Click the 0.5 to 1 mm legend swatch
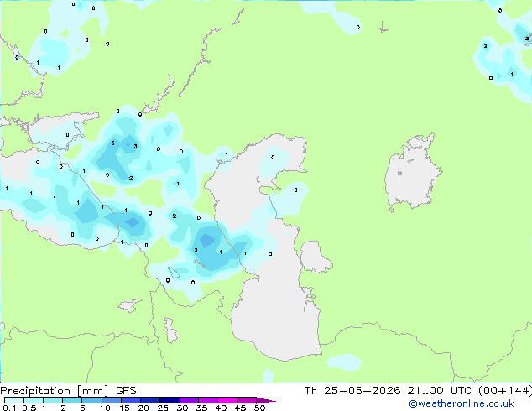The image size is (532, 411). point(34,400)
